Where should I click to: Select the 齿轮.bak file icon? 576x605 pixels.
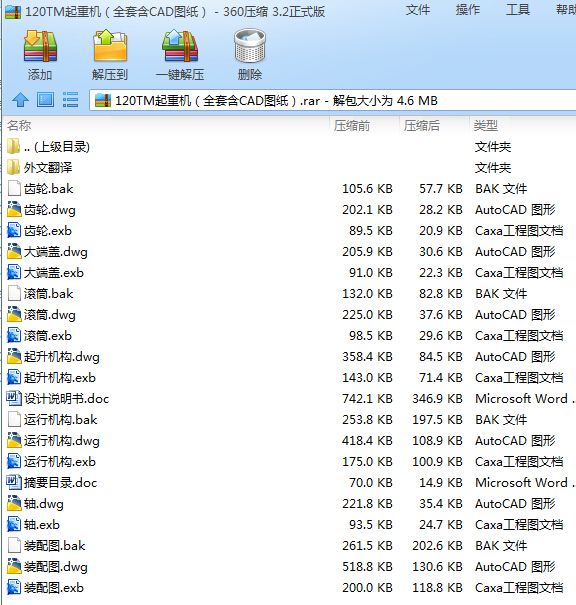14,189
